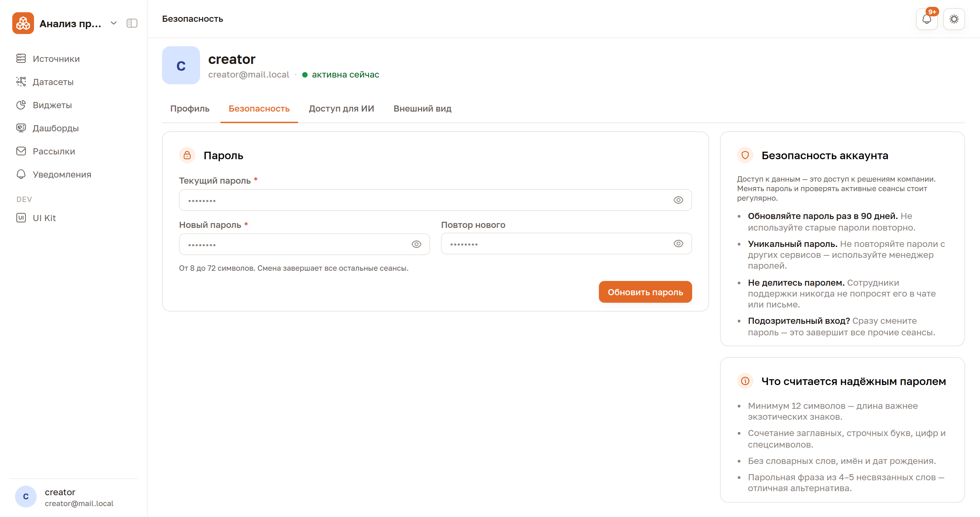This screenshot has height=517, width=980.
Task: Click the lock icon beside Пароль heading
Action: pos(187,155)
